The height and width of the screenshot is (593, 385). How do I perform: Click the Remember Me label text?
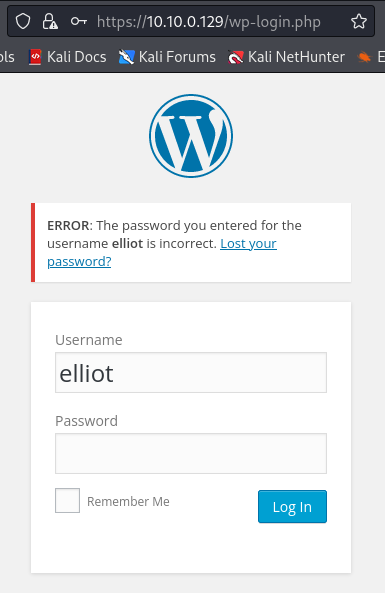click(x=128, y=501)
